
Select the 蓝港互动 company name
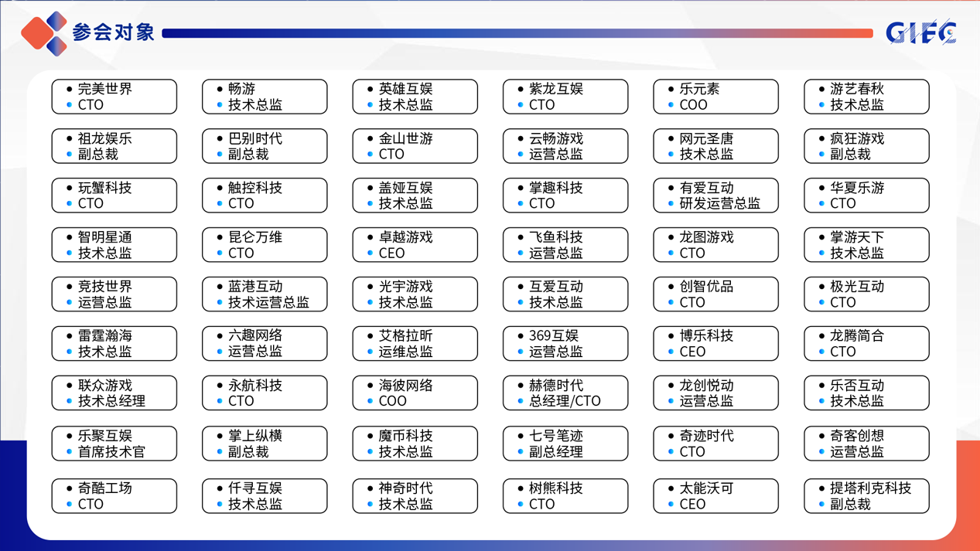coord(255,287)
